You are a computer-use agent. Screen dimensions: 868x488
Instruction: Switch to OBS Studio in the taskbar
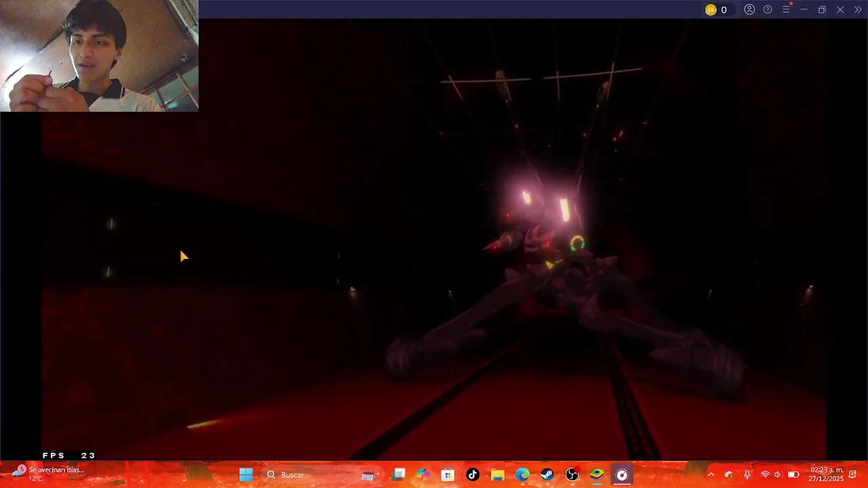click(x=572, y=474)
